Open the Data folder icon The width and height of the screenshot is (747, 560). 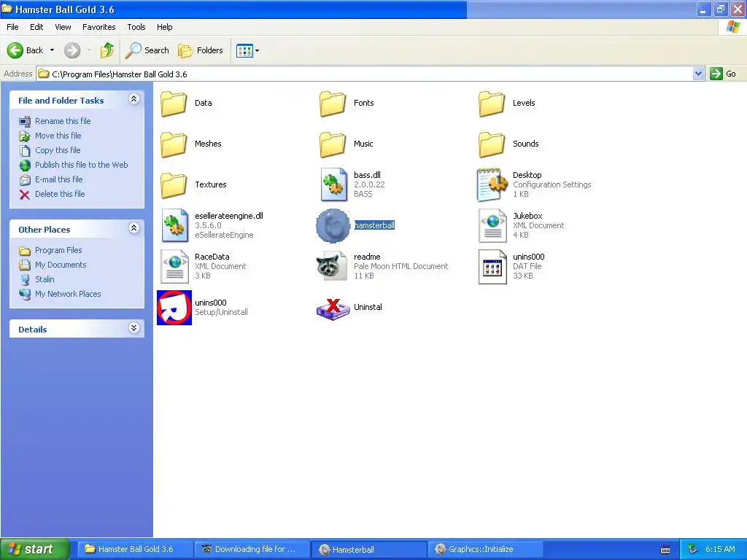(x=174, y=104)
